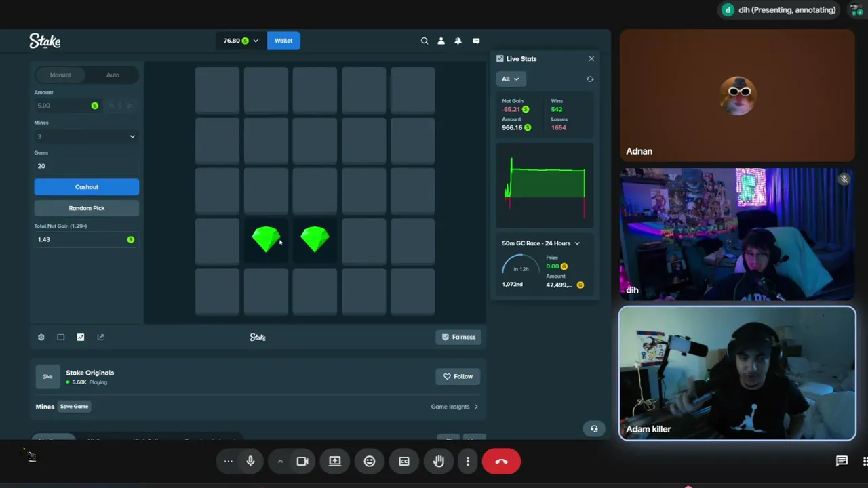Open the meeting chat panel
This screenshot has height=488, width=868.
click(x=842, y=462)
